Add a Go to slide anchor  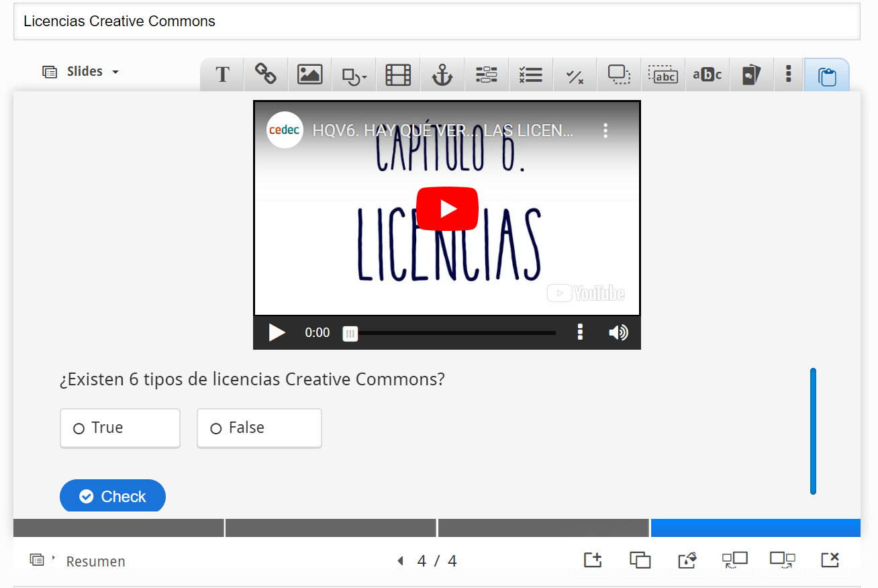442,75
